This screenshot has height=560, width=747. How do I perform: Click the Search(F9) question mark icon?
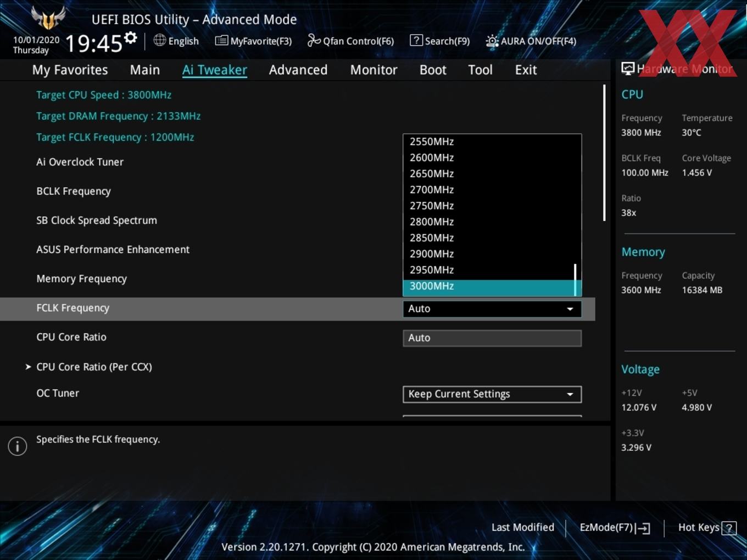point(416,40)
